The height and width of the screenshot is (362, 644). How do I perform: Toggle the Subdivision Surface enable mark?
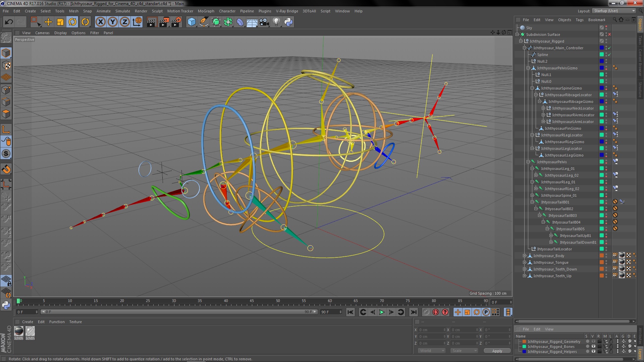click(x=609, y=35)
